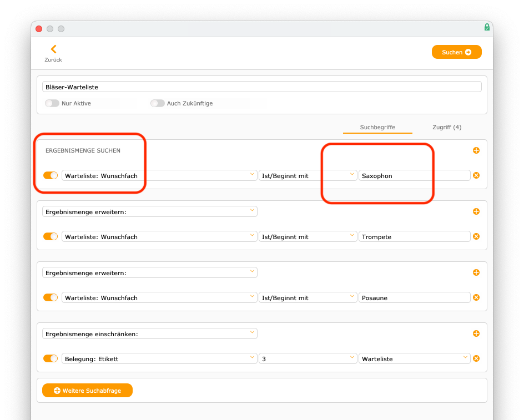Disable the toggle on the Saxophon row
The height and width of the screenshot is (420, 524).
point(51,176)
